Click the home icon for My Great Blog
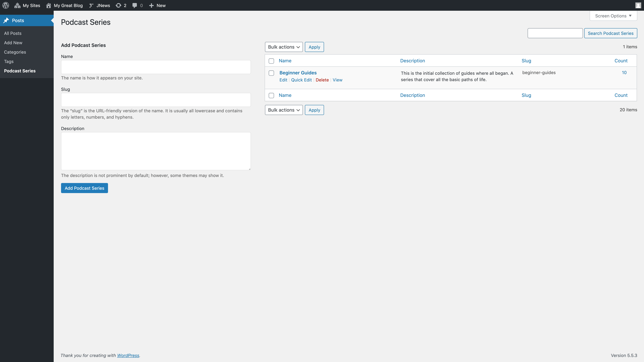 click(x=48, y=5)
